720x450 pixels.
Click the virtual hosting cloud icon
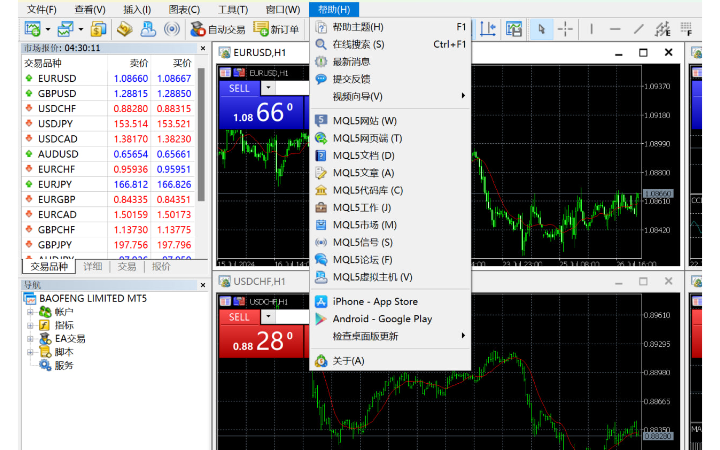click(148, 29)
